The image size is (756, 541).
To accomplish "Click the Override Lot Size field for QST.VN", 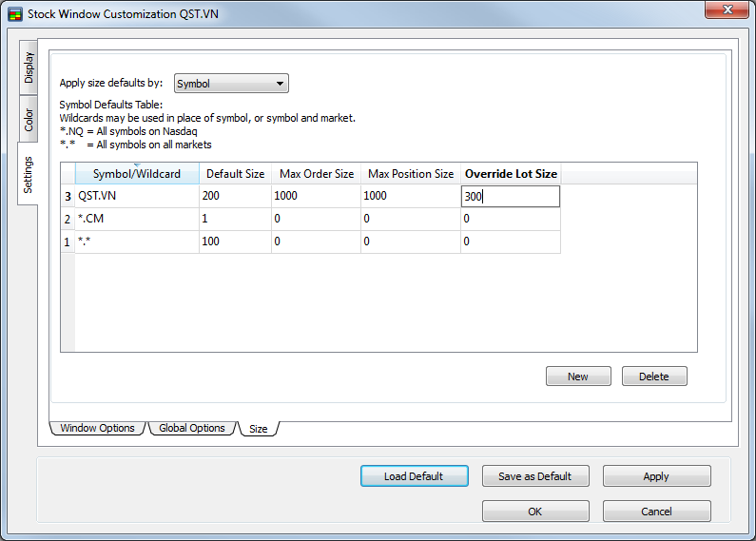I will point(510,196).
